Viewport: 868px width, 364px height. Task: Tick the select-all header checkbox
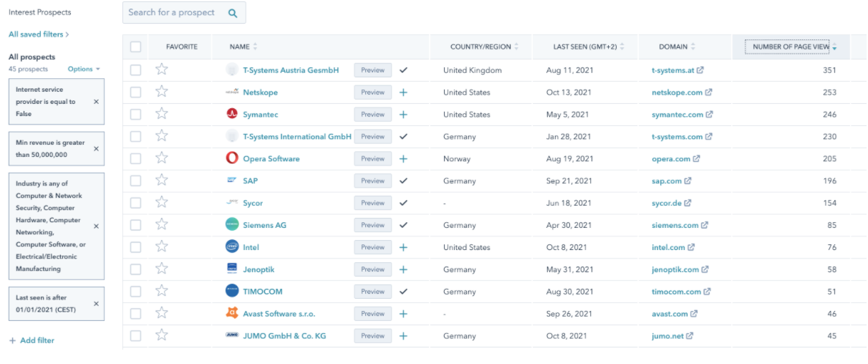coord(135,47)
